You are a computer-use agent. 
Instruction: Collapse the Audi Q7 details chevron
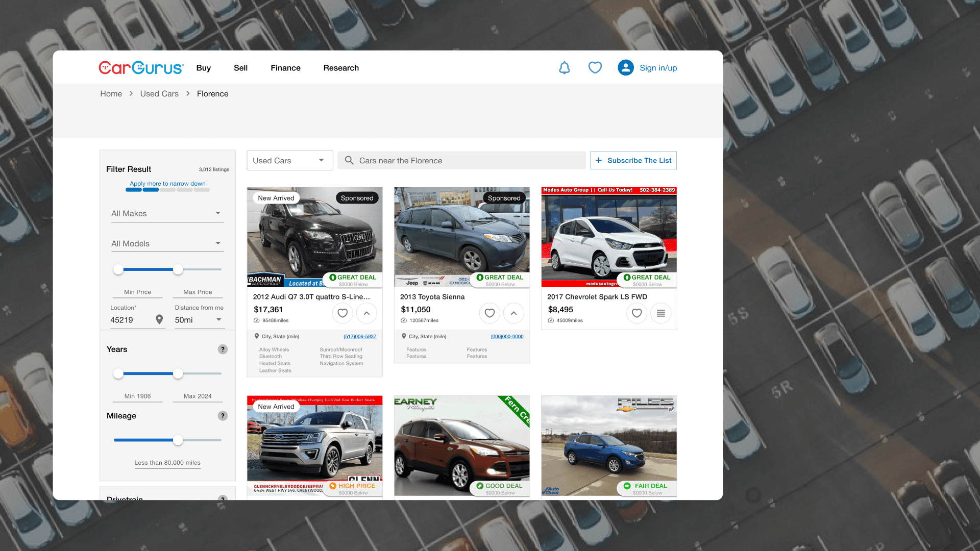click(x=366, y=313)
